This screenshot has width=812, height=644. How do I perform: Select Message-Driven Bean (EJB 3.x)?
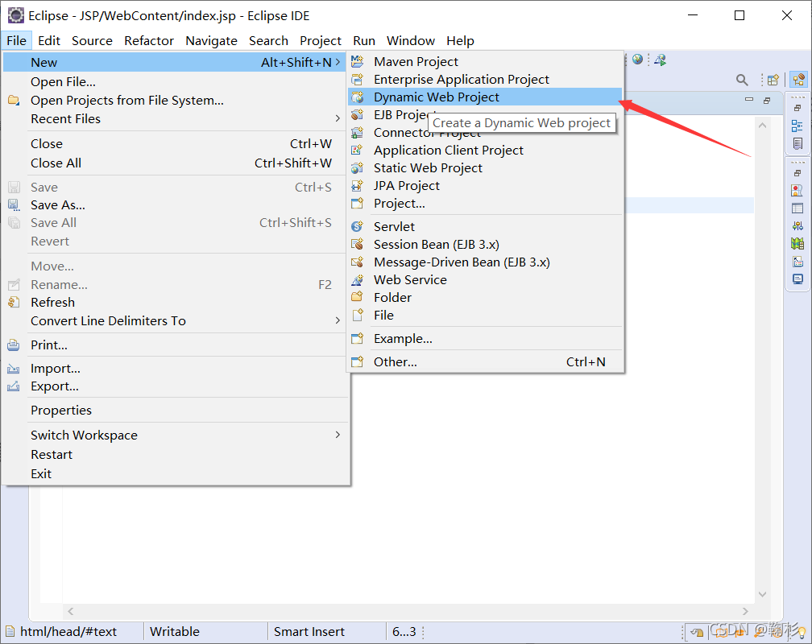pyautogui.click(x=485, y=262)
